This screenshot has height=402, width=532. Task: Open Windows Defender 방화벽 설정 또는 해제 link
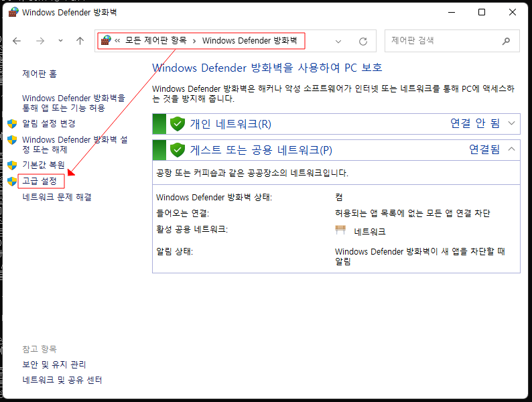tap(74, 145)
